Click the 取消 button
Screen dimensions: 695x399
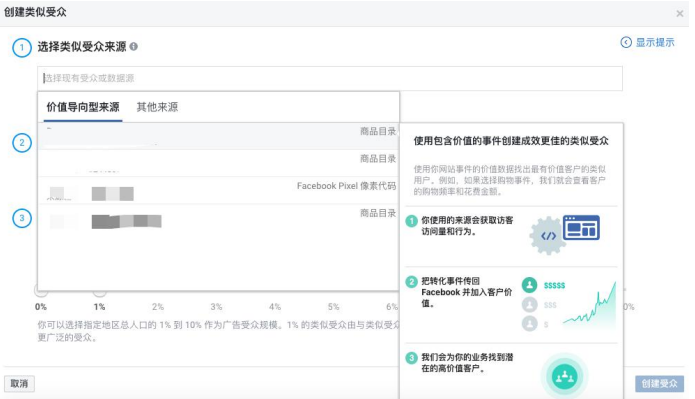point(19,383)
